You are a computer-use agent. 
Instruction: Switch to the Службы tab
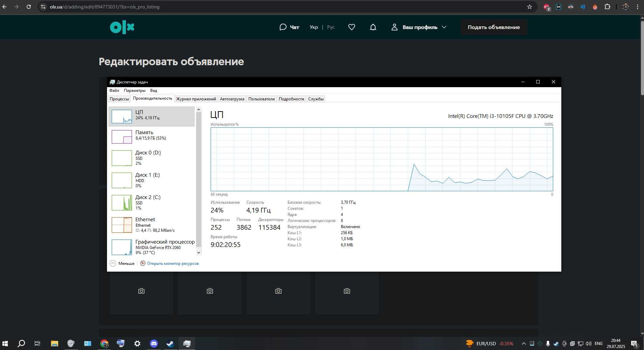coord(316,99)
